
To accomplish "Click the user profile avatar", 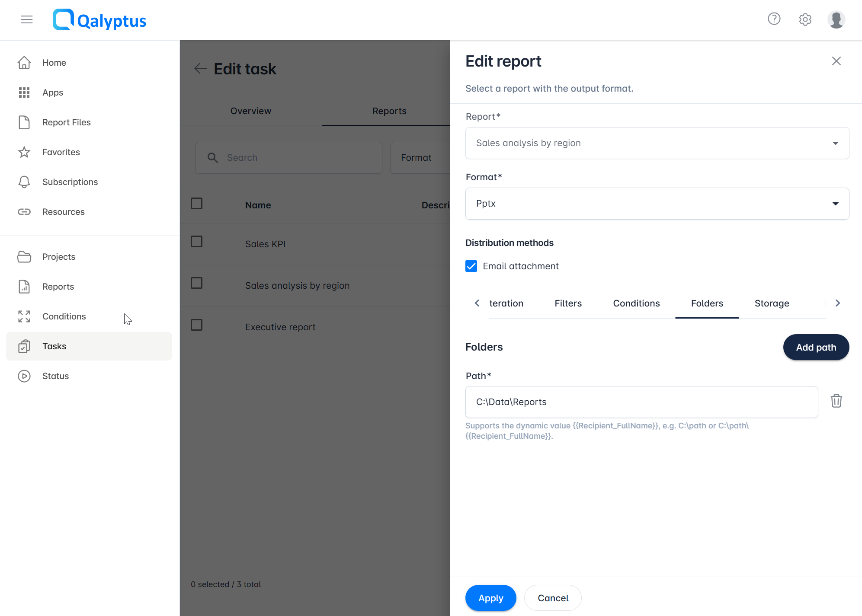I will 836,19.
